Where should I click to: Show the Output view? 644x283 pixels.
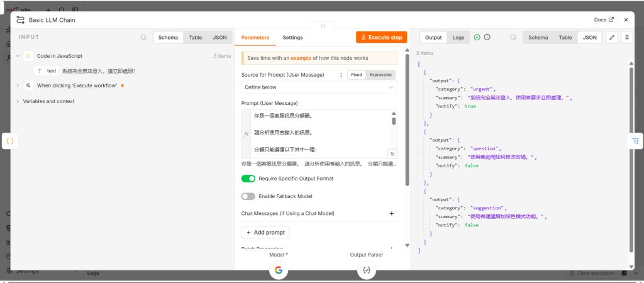click(433, 37)
